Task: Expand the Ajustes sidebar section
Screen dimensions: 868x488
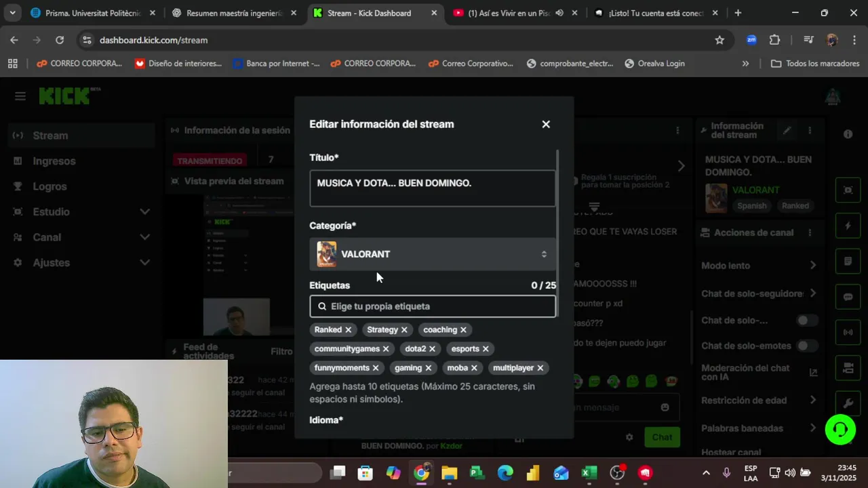Action: click(81, 262)
